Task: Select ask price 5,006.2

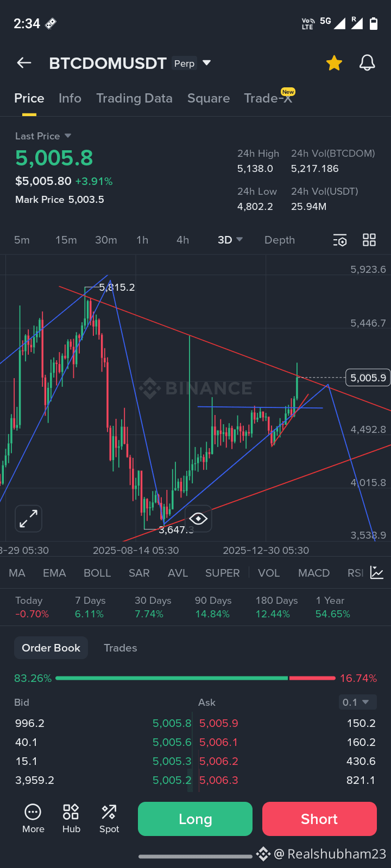Action: (x=219, y=761)
